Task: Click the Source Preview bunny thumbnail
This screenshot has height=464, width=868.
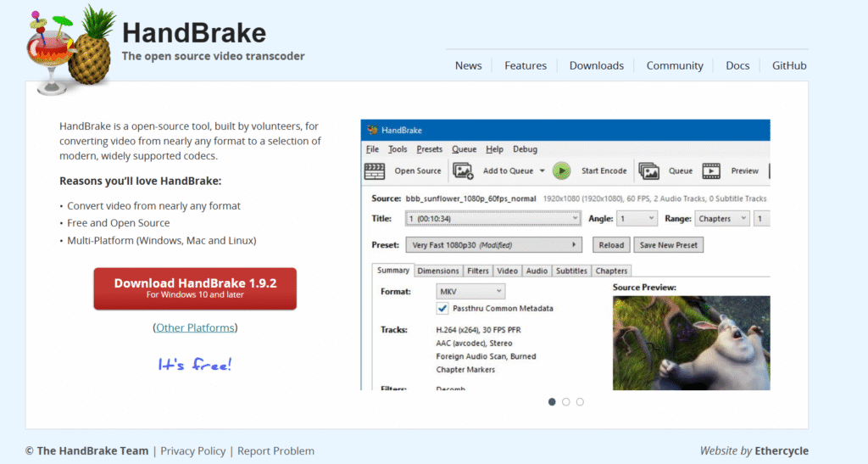Action: pyautogui.click(x=691, y=343)
